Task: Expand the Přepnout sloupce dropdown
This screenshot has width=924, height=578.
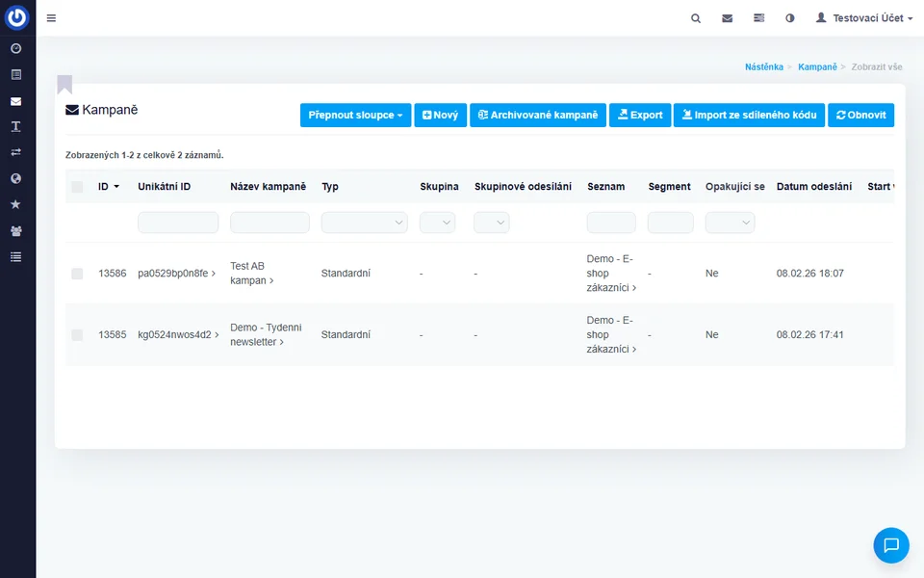Action: [x=355, y=116]
